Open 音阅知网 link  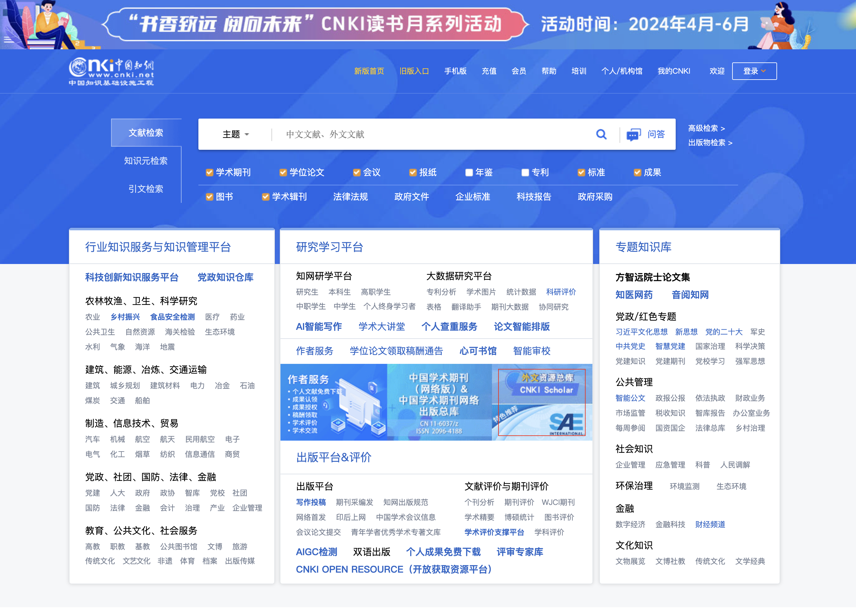(x=690, y=295)
